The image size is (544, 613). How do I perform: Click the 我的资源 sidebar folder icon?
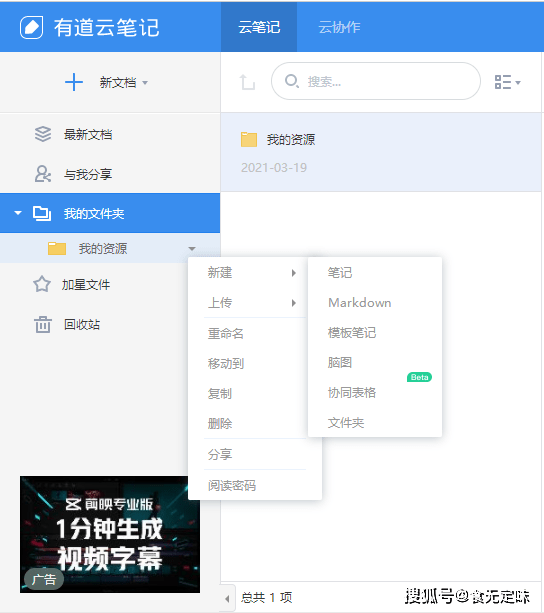57,248
